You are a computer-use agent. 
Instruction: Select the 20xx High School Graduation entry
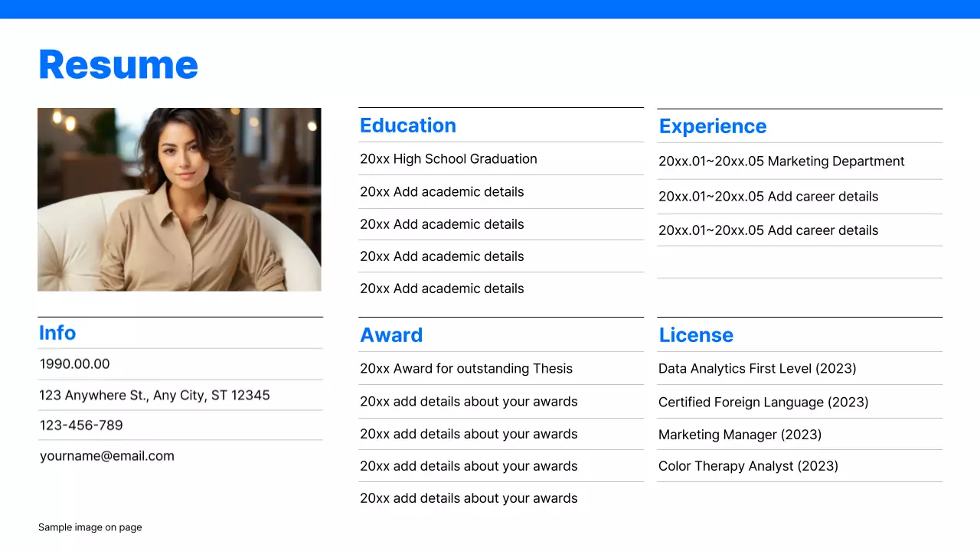click(x=449, y=158)
